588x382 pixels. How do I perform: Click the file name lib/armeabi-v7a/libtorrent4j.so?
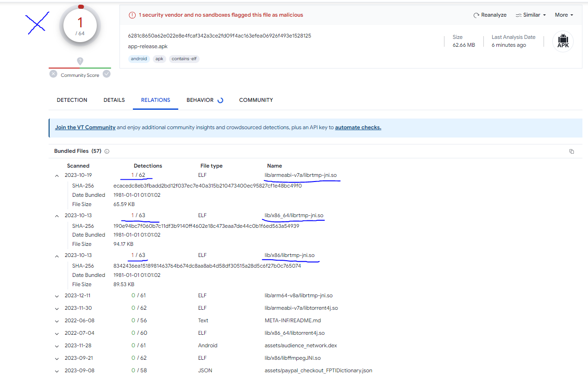(301, 308)
